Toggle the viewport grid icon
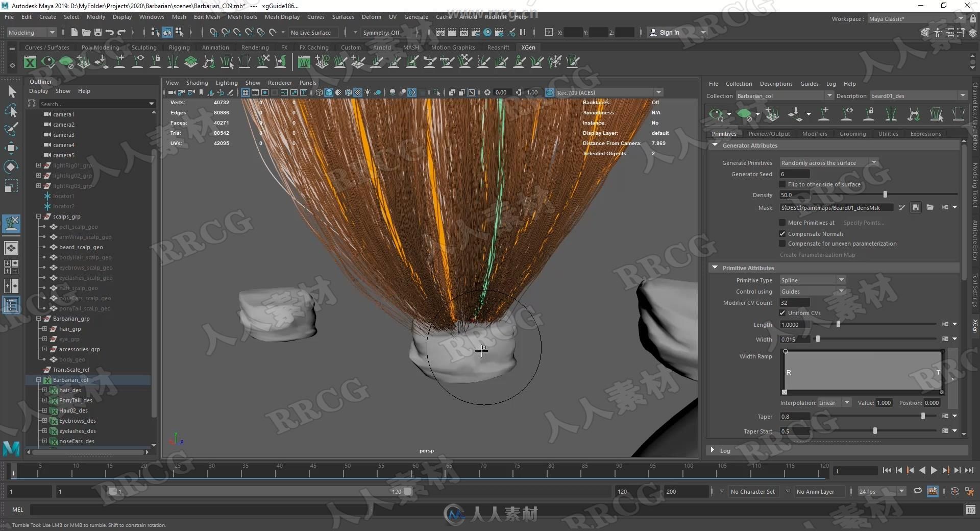The height and width of the screenshot is (531, 980). [x=246, y=92]
